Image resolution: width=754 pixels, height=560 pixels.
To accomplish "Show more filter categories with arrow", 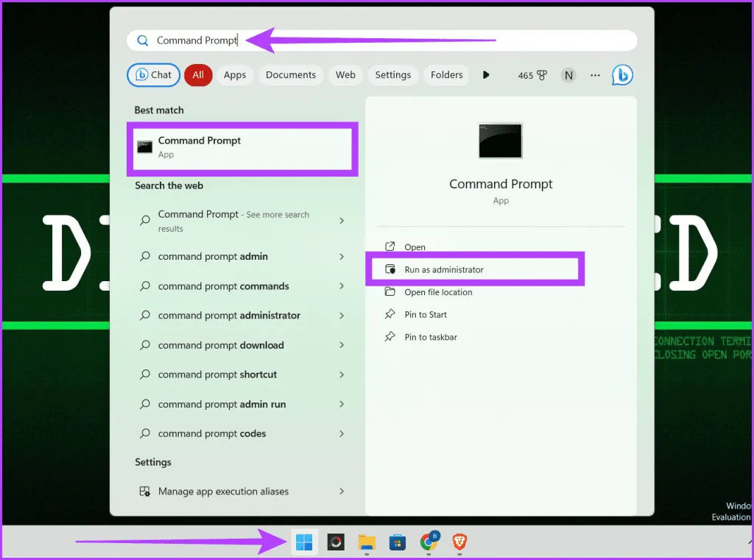I will pos(486,75).
